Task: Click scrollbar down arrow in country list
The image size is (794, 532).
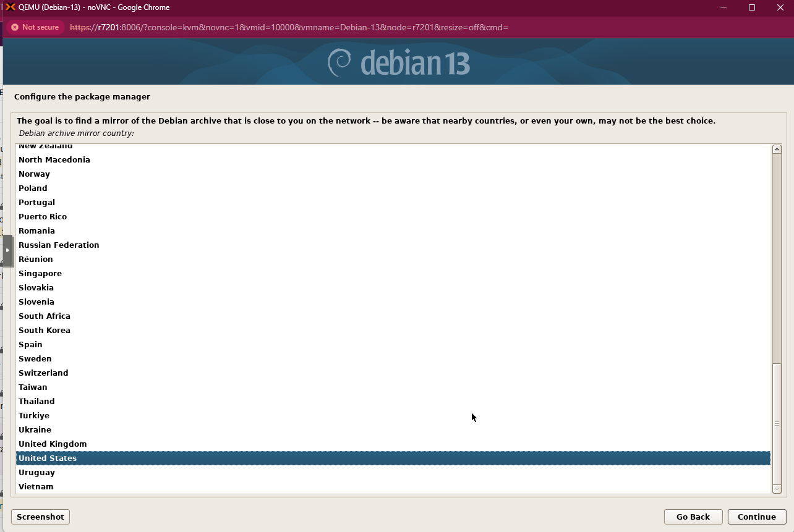Action: (777, 489)
